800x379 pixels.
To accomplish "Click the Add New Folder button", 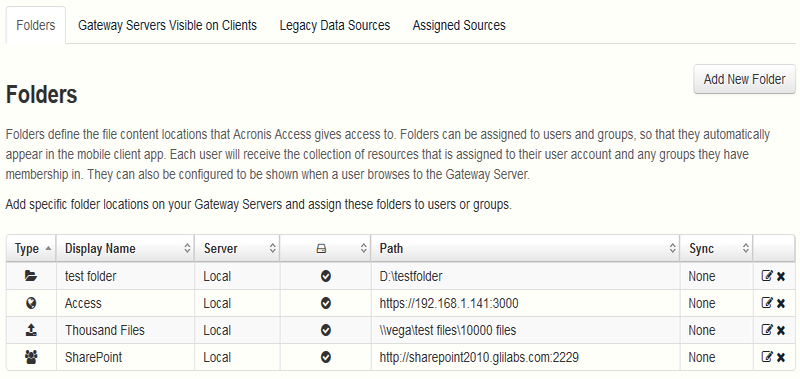I will [x=744, y=80].
